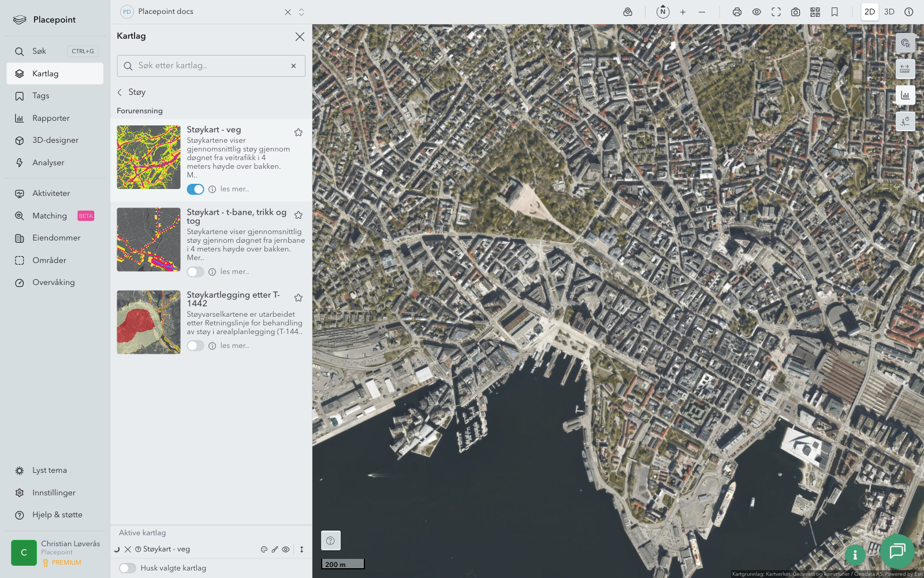Click the print icon in top toolbar
924x578 pixels.
[x=737, y=12]
